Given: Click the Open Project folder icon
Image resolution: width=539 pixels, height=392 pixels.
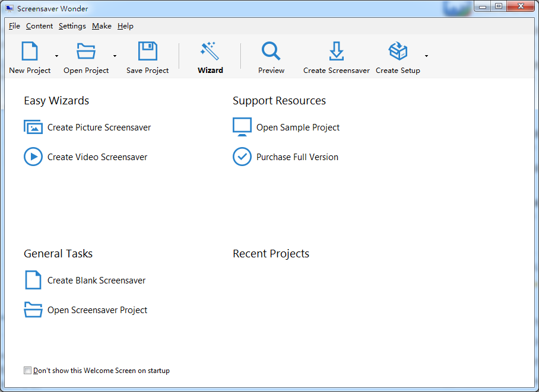Looking at the screenshot, I should (86, 51).
